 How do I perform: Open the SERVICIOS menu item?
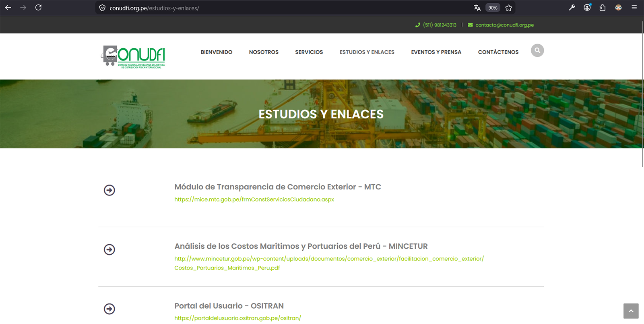309,52
